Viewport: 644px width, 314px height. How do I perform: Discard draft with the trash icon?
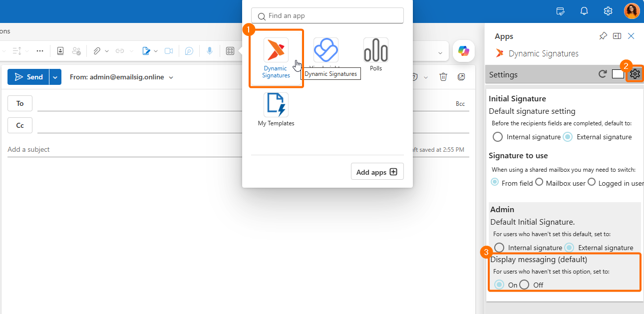443,77
